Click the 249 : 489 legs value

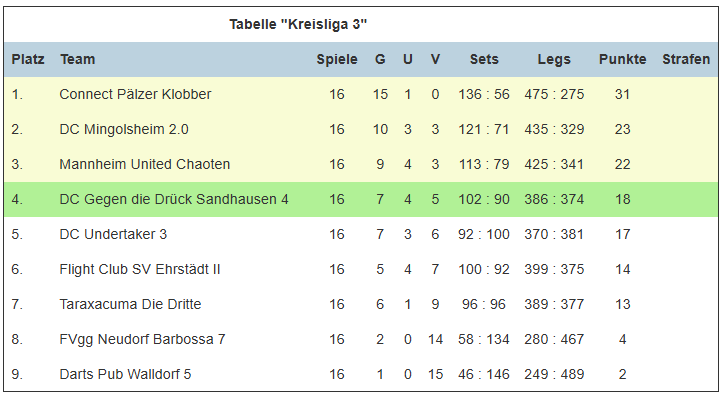554,374
